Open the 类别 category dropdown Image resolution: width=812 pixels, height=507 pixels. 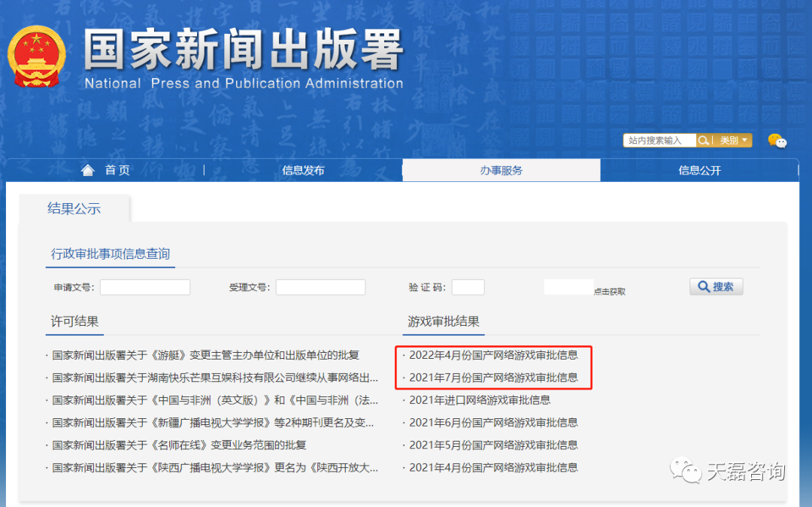[728, 140]
